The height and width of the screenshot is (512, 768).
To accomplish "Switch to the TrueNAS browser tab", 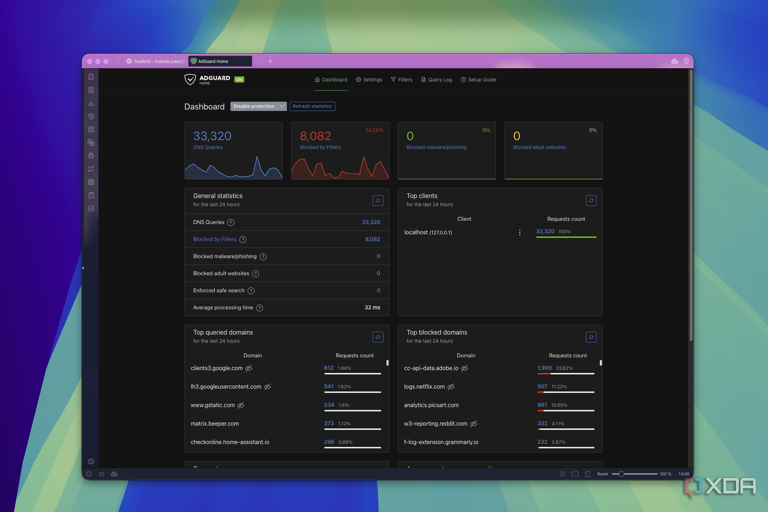I will coord(155,61).
